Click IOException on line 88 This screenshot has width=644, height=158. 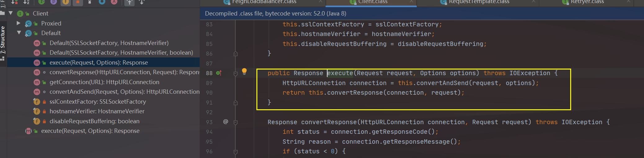[x=530, y=73]
